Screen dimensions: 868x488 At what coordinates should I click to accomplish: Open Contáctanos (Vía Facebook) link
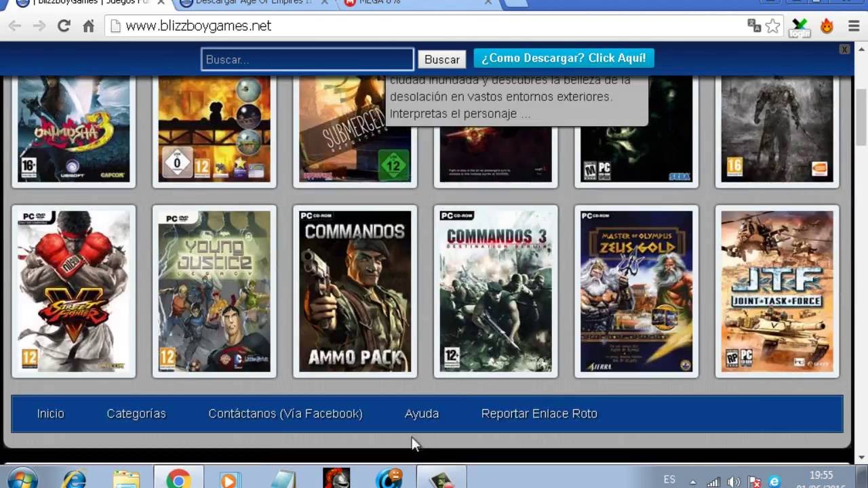[285, 413]
